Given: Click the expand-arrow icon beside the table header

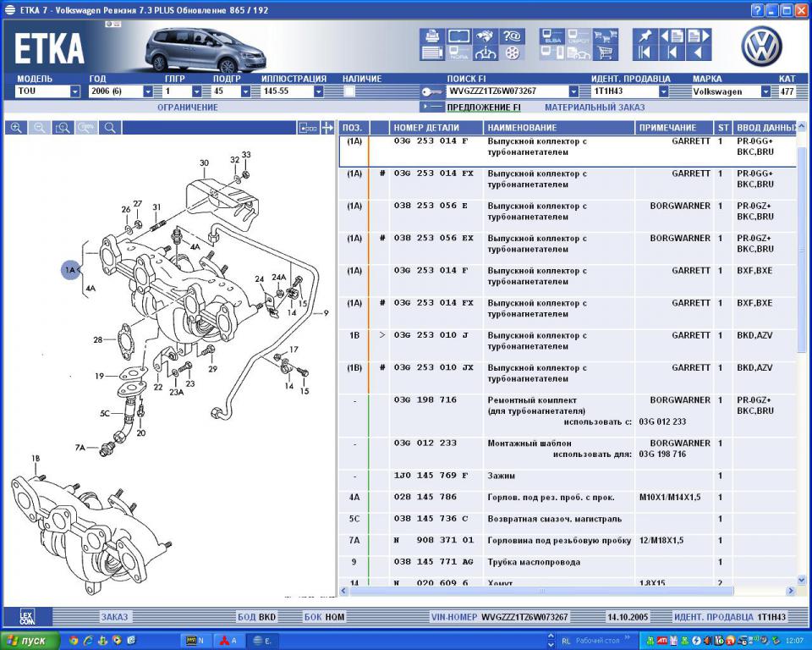Looking at the screenshot, I should click(x=327, y=128).
